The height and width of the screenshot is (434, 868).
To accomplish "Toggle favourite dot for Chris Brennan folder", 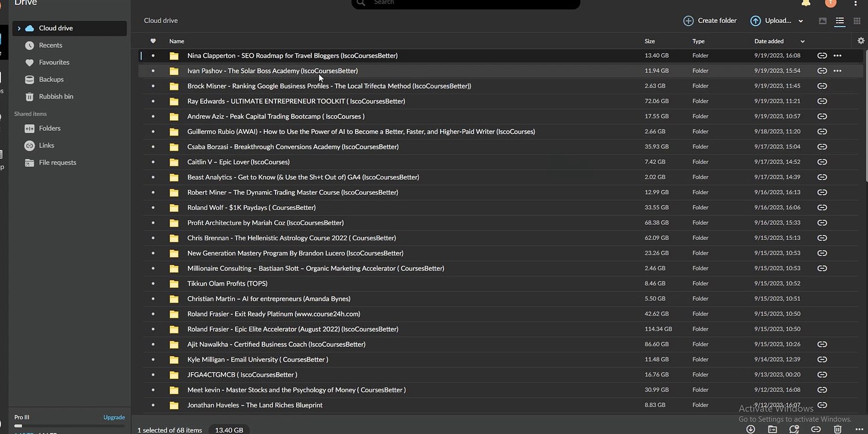I will (153, 238).
